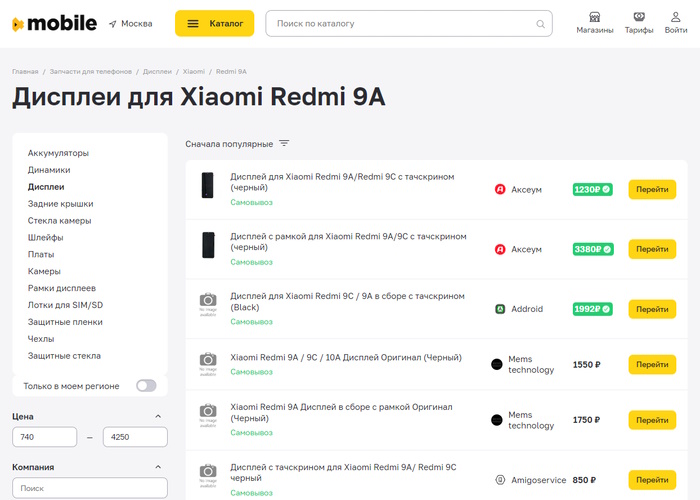Open Redmi 9A Дисплей в сборе с рамкой listing
700x500 pixels.
click(x=342, y=413)
